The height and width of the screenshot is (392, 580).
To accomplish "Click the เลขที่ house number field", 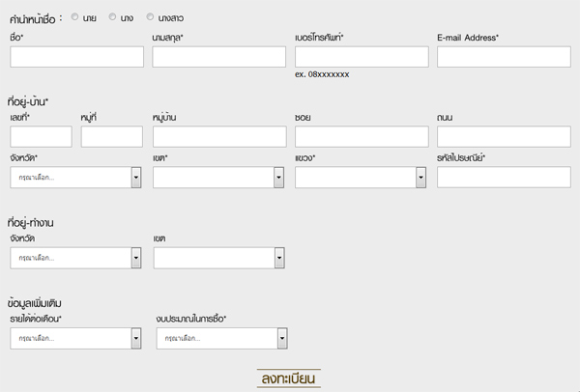I will click(x=41, y=137).
